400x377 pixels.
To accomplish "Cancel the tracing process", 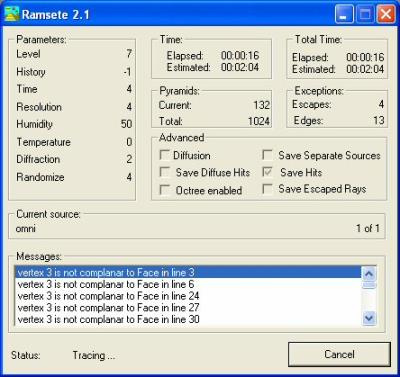I will pos(339,354).
